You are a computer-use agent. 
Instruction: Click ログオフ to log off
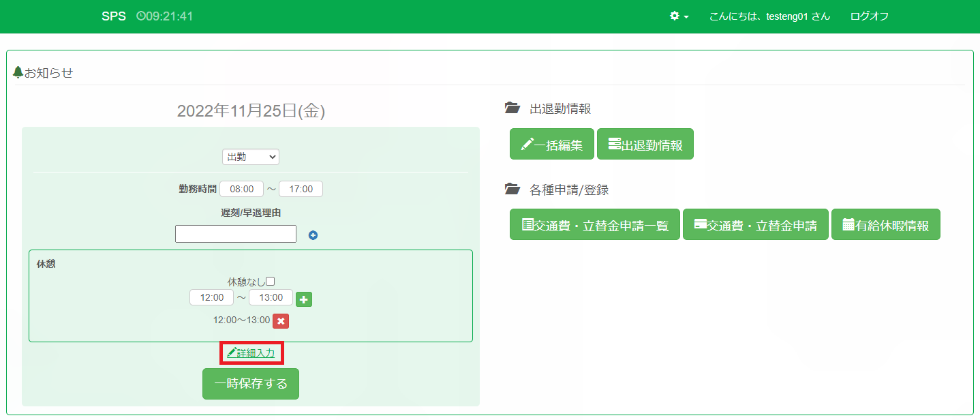click(x=869, y=16)
